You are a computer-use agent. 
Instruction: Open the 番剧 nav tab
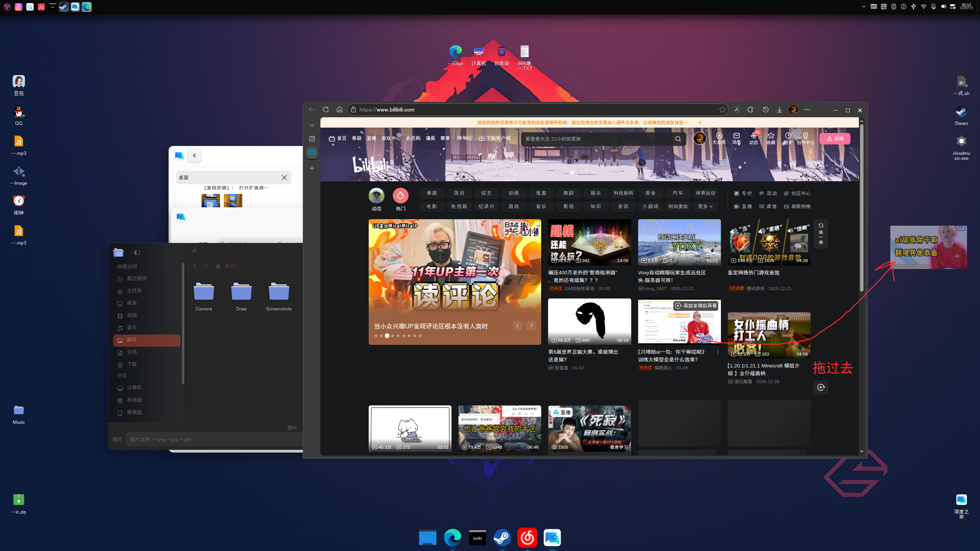(356, 138)
